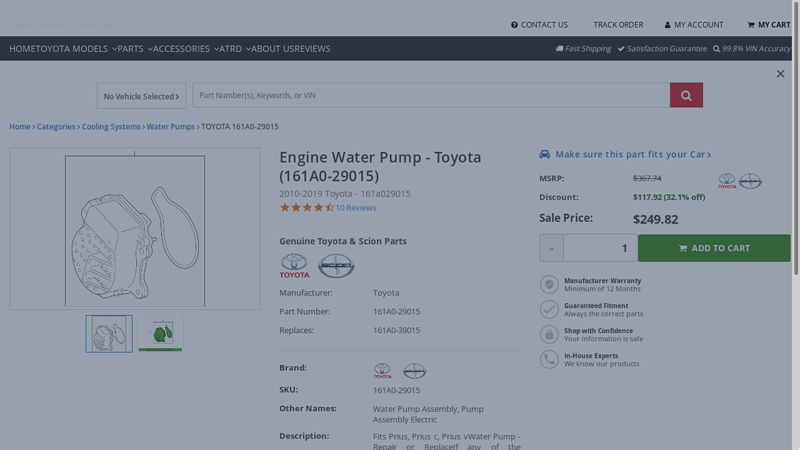Viewport: 800px width, 450px height.
Task: Click the part number 161A0-29015 value
Action: [396, 311]
